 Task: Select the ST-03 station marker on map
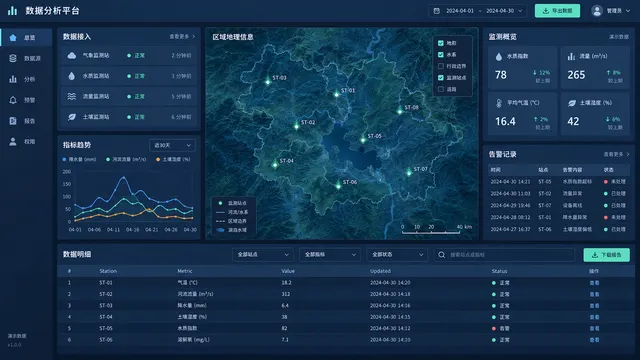pos(268,82)
